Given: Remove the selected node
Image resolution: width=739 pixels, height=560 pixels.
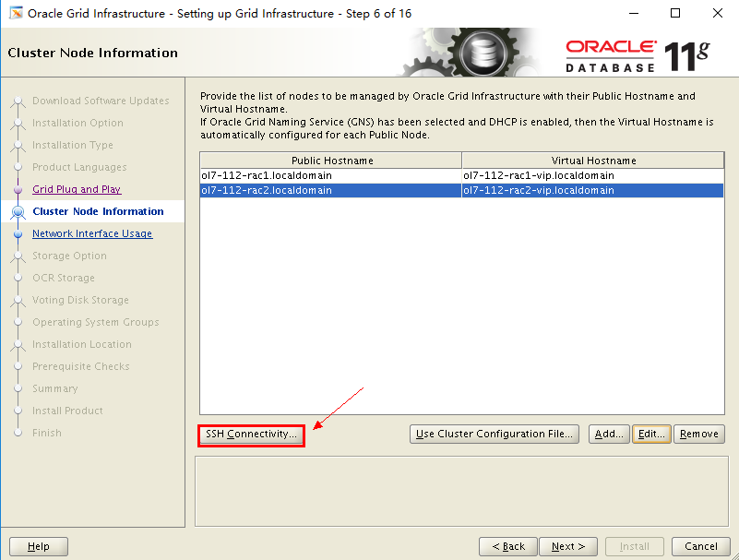Looking at the screenshot, I should point(699,435).
